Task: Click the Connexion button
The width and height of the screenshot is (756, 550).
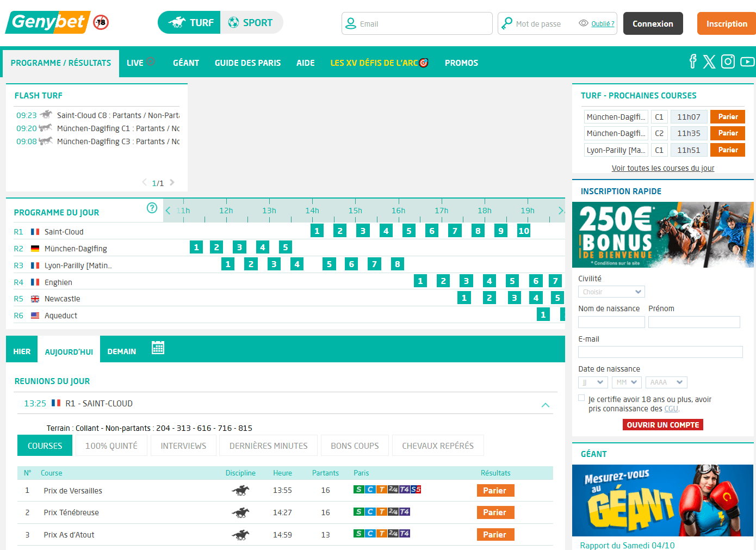Action: [x=653, y=24]
